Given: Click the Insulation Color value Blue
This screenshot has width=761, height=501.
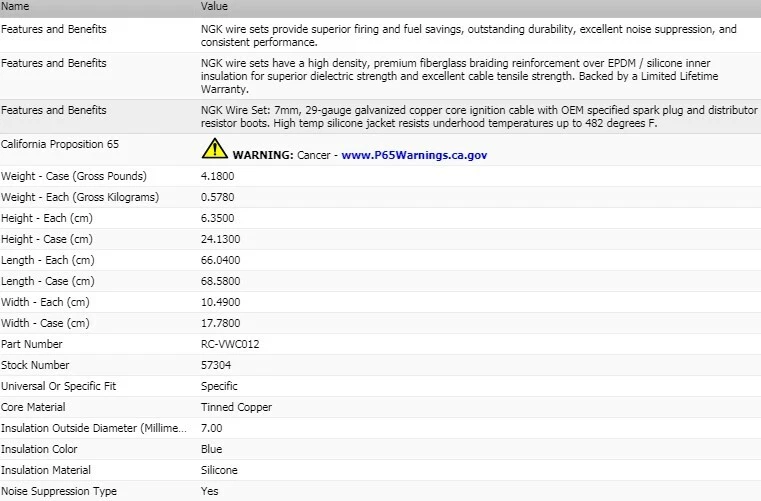Looking at the screenshot, I should 212,449.
